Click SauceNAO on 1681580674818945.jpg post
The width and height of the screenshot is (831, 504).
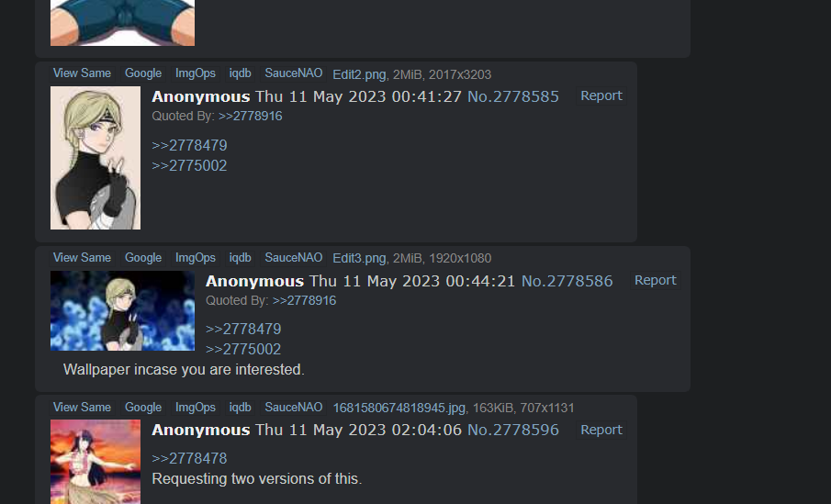click(294, 407)
